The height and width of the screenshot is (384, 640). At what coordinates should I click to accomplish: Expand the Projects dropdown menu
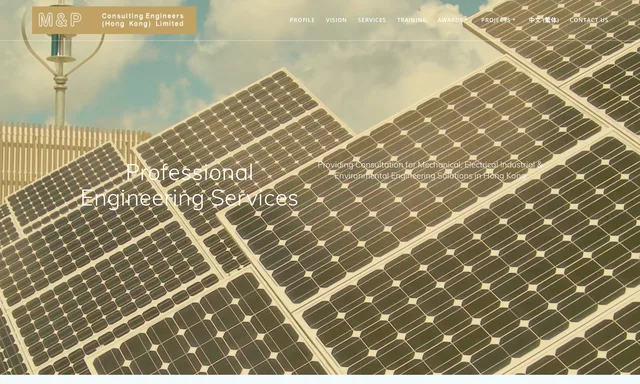[x=498, y=20]
